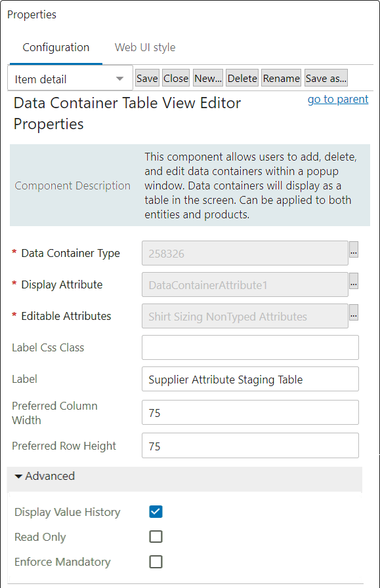Click the Save button
This screenshot has width=380, height=588.
(147, 77)
